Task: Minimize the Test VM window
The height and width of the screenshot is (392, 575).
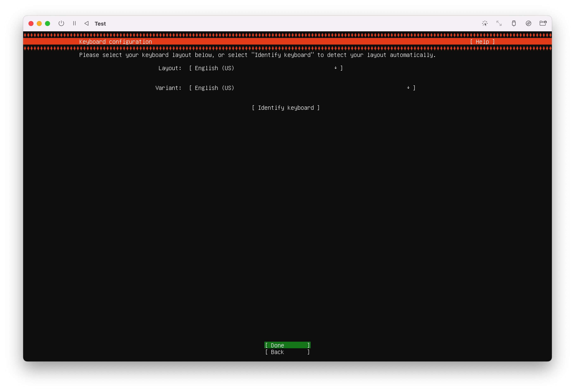Action: click(39, 24)
